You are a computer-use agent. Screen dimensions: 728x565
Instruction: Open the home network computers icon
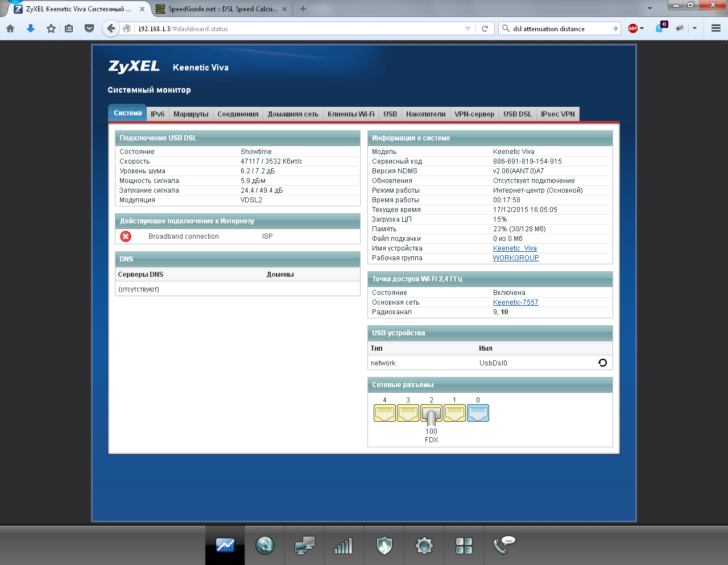point(305,546)
